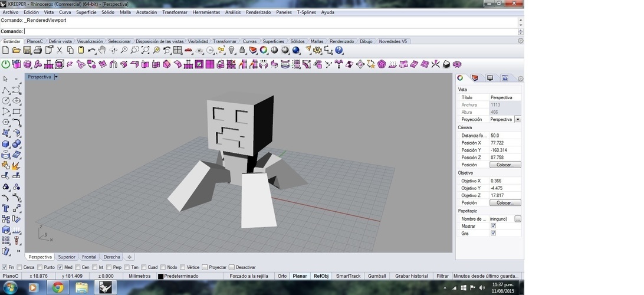The width and height of the screenshot is (644, 295).
Task: Toggle SmartTrack in the status bar
Action: click(348, 276)
